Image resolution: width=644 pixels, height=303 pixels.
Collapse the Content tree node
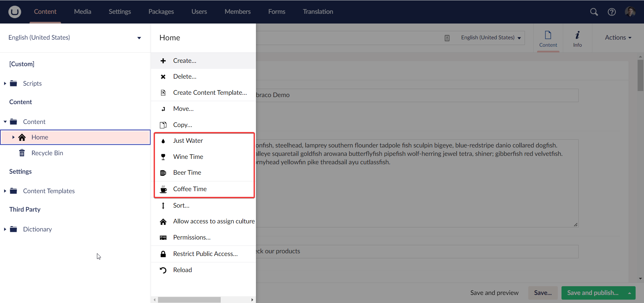(x=5, y=122)
